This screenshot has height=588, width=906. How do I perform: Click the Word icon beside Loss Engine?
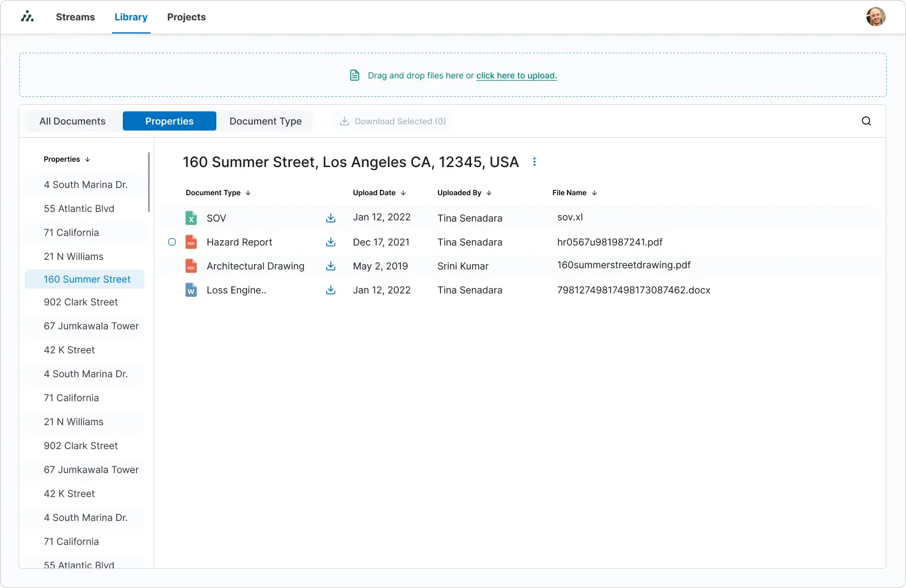(x=191, y=290)
